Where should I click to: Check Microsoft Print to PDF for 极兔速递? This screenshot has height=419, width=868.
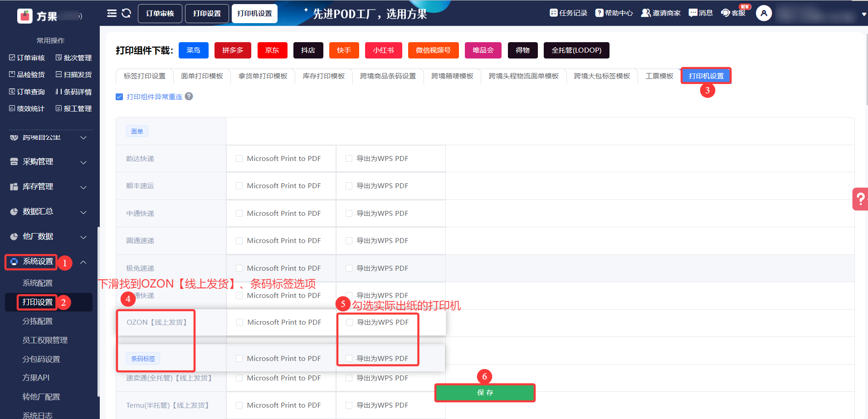[x=239, y=268]
